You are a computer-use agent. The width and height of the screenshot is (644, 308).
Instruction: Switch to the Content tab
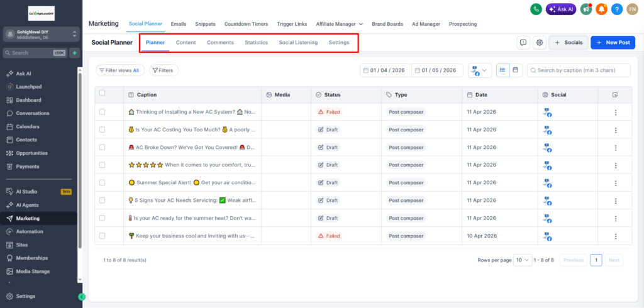(x=186, y=42)
